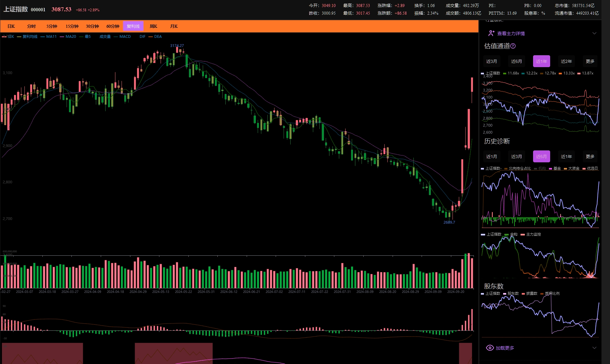Toggle the DEA legend line
Image resolution: width=610 pixels, height=364 pixels.
[x=155, y=37]
